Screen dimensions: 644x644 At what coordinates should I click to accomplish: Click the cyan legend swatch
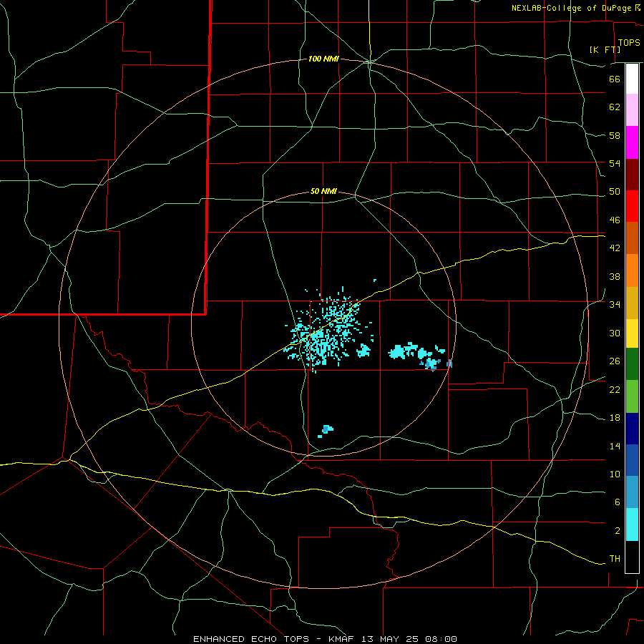tap(632, 525)
